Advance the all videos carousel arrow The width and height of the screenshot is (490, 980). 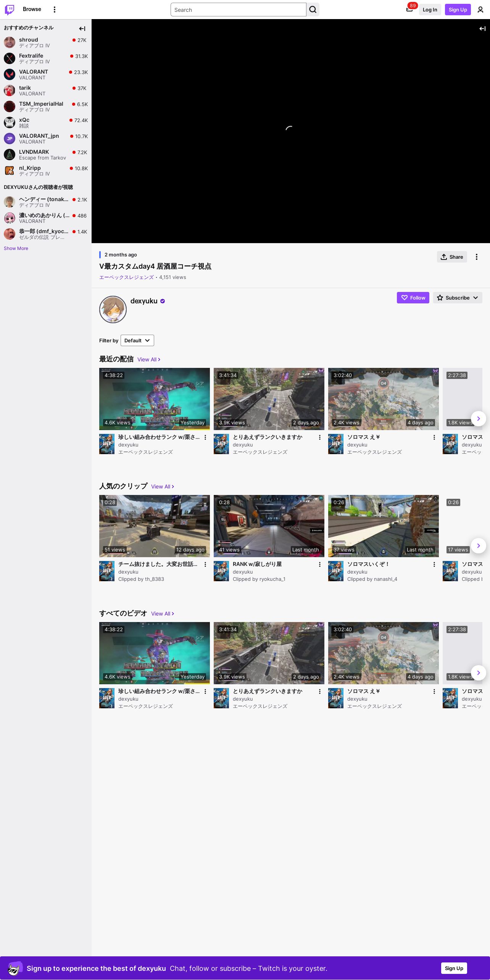(x=479, y=673)
